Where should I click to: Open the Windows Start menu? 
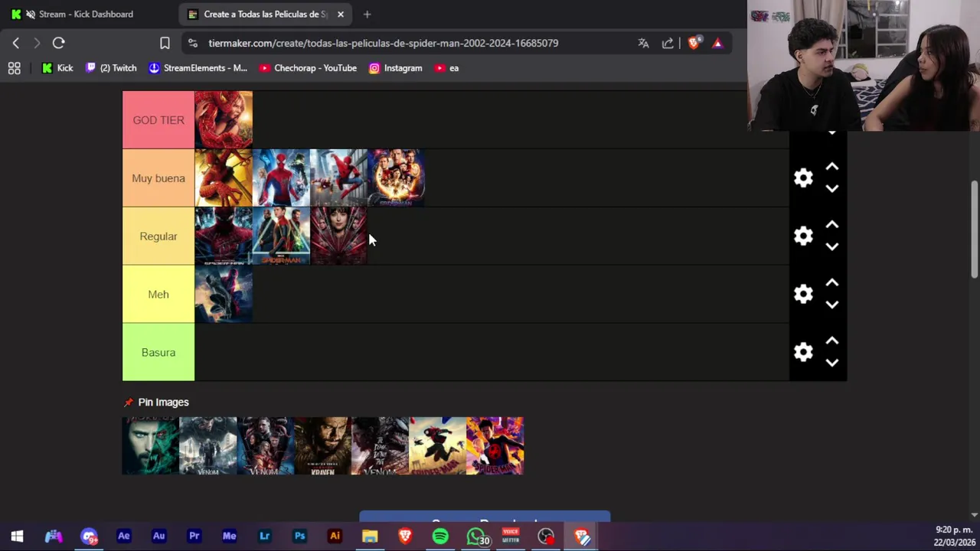click(17, 536)
